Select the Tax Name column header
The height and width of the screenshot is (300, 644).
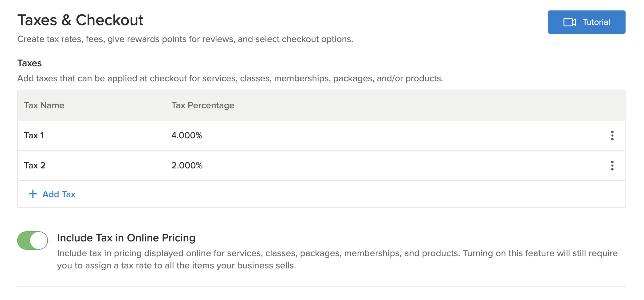[44, 105]
